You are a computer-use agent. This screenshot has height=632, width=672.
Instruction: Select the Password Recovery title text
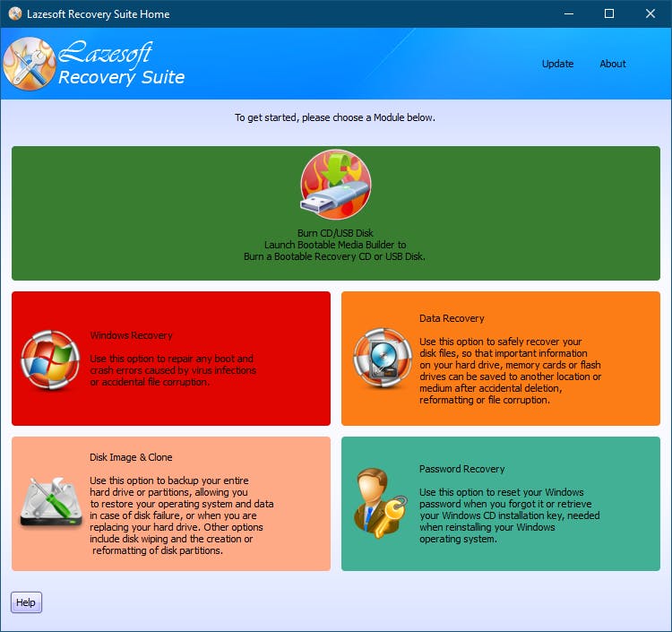point(462,469)
